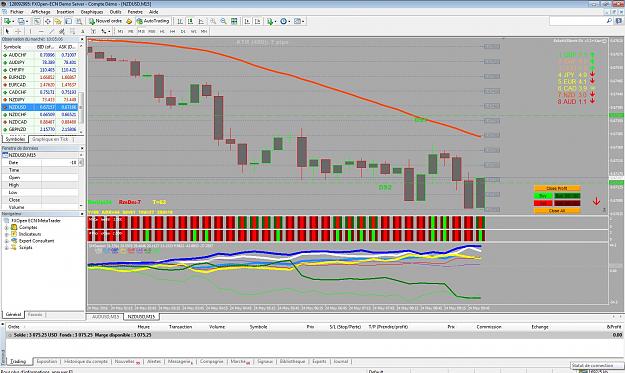Select the Fibonacci retracement tool
This screenshot has width=625, height=373.
point(72,31)
